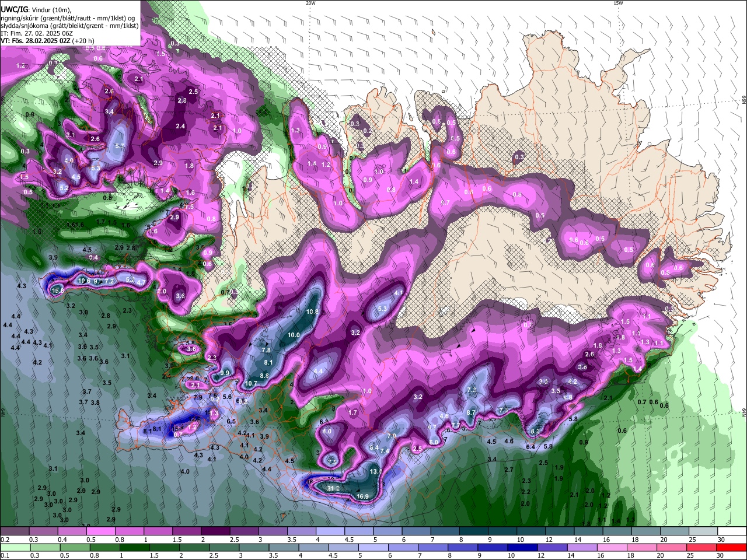Pick the bright magenta 0.5 swatch in upper legend
747x560 pixels.
pyautogui.click(x=100, y=531)
